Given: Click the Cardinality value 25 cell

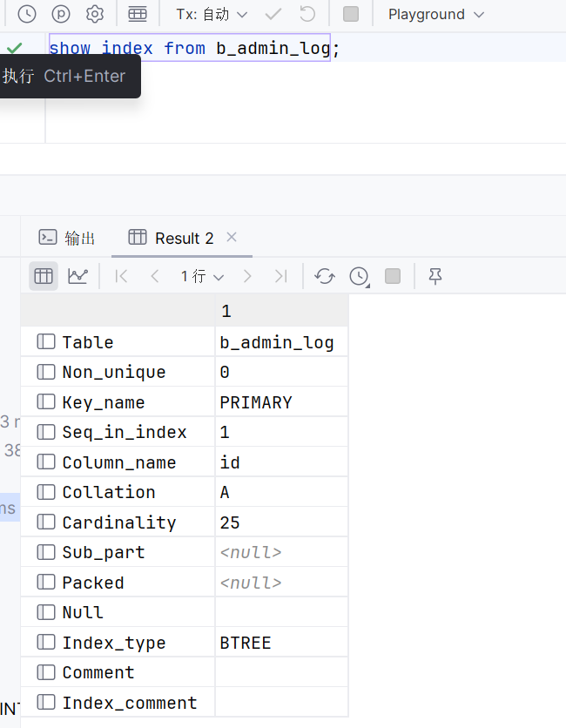Looking at the screenshot, I should click(281, 522).
